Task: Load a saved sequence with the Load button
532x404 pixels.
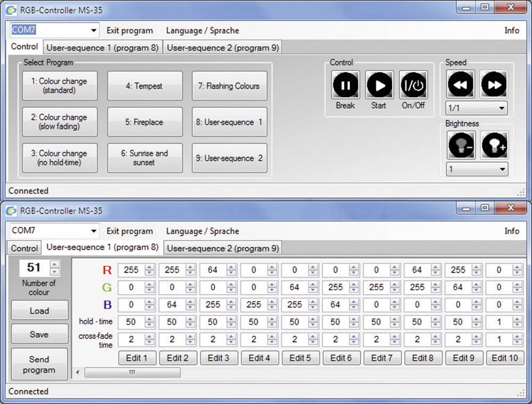Action: 39,310
